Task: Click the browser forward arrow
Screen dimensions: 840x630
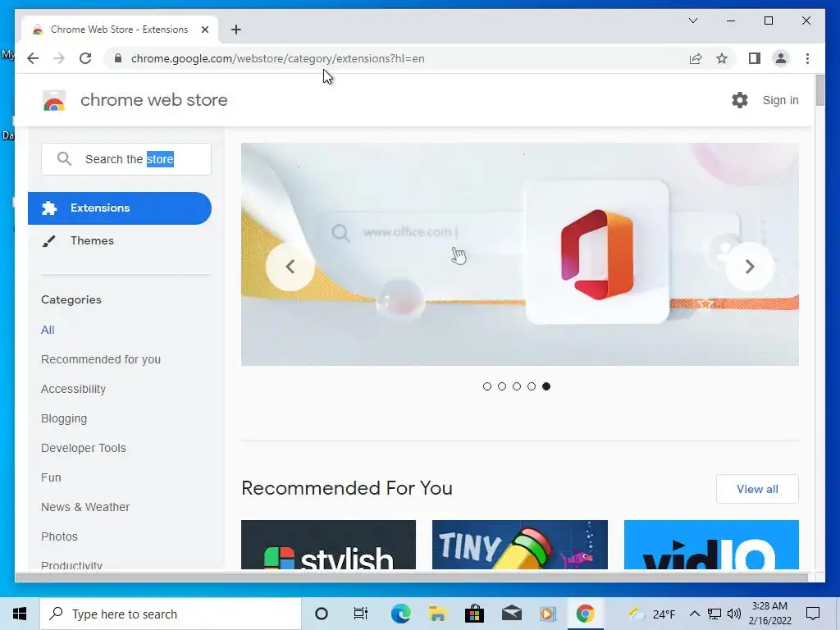Action: click(59, 58)
